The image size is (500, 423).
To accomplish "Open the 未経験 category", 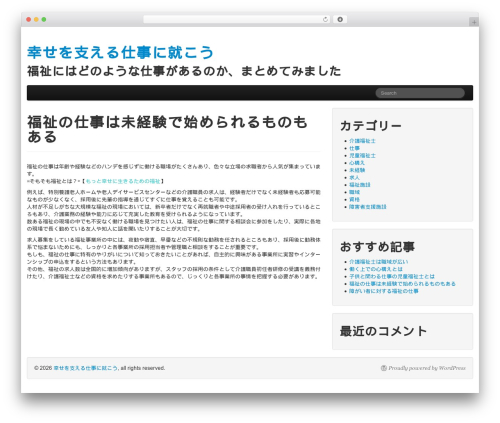I will [x=357, y=170].
